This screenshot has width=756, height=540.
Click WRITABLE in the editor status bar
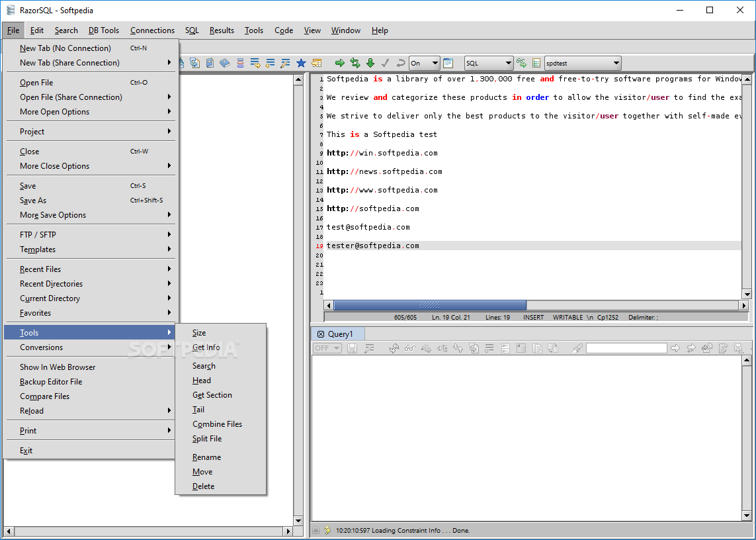pos(567,317)
